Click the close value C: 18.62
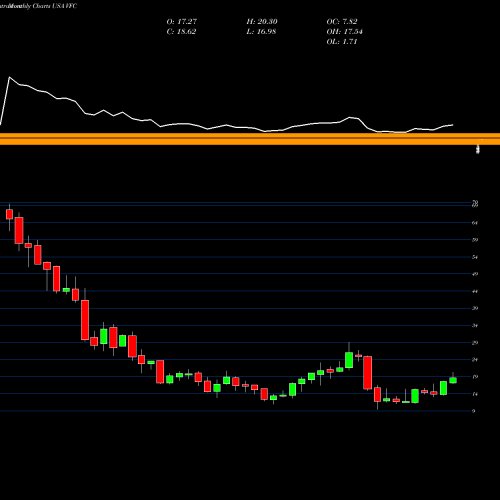The image size is (500, 500). (x=181, y=32)
